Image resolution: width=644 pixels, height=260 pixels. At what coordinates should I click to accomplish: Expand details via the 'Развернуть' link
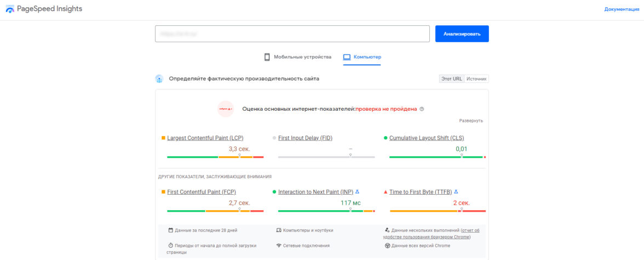471,121
